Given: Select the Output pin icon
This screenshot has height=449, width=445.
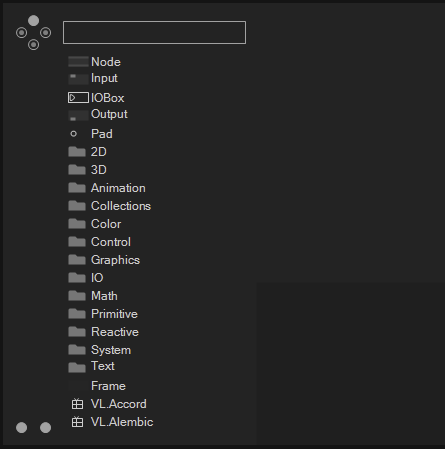Looking at the screenshot, I should point(78,115).
